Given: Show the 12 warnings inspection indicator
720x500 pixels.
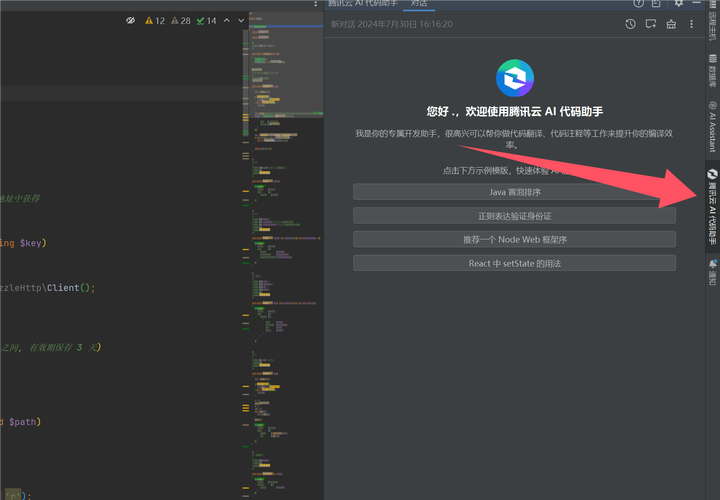Looking at the screenshot, I should (x=155, y=21).
